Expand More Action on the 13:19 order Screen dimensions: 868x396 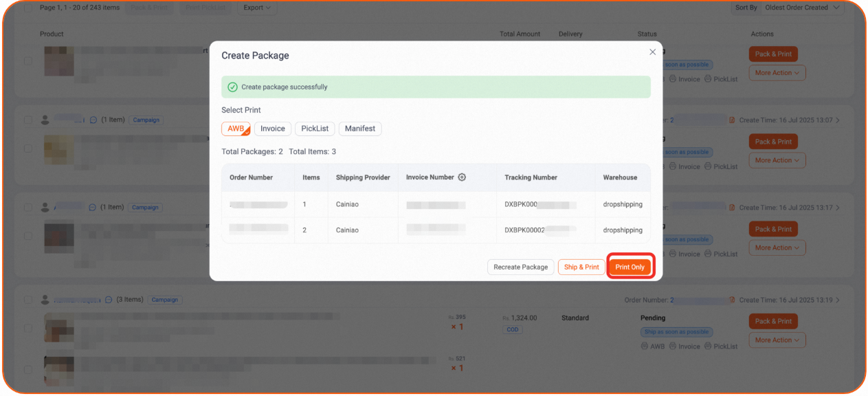777,340
